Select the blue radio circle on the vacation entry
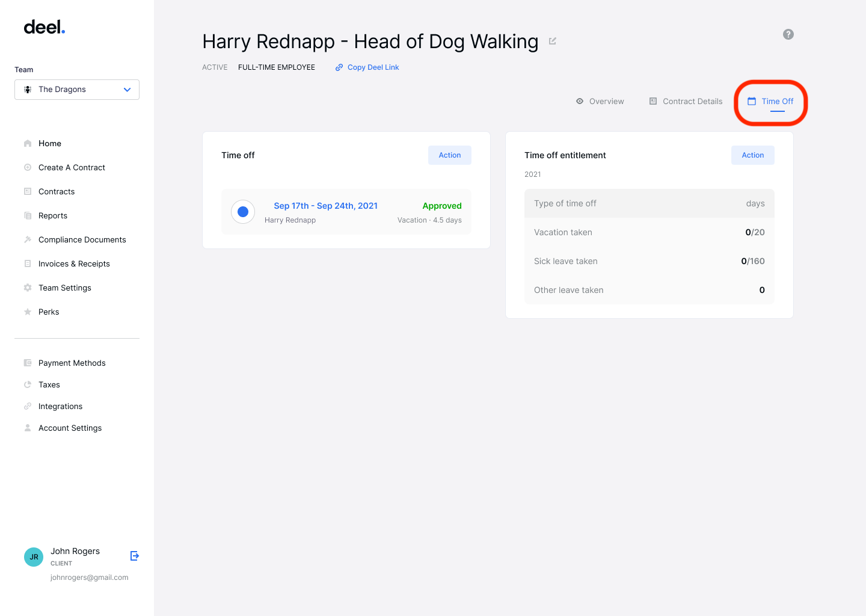Viewport: 866px width, 616px height. pos(242,212)
